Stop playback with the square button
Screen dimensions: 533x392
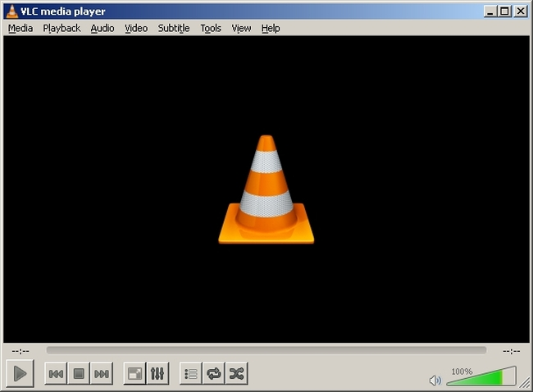tap(79, 374)
